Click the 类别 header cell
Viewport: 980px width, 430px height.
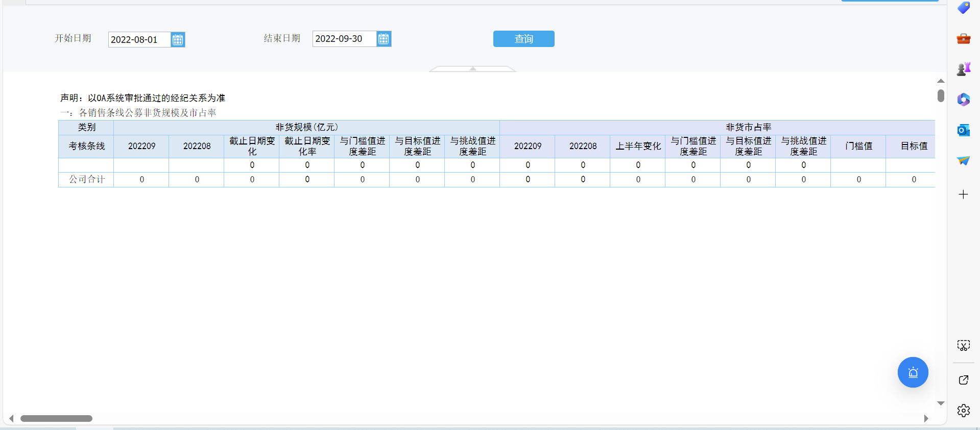coord(86,127)
